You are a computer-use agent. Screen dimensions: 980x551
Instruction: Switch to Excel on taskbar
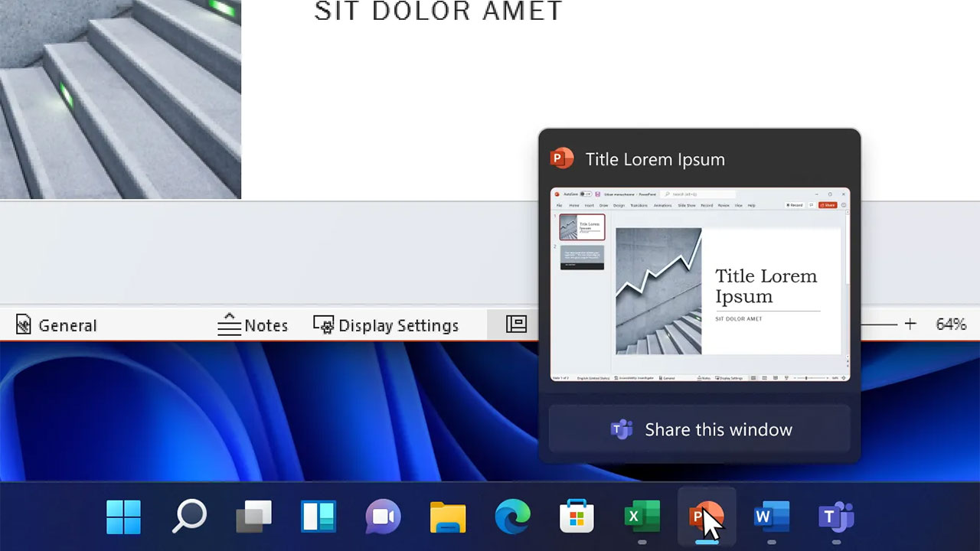coord(642,517)
